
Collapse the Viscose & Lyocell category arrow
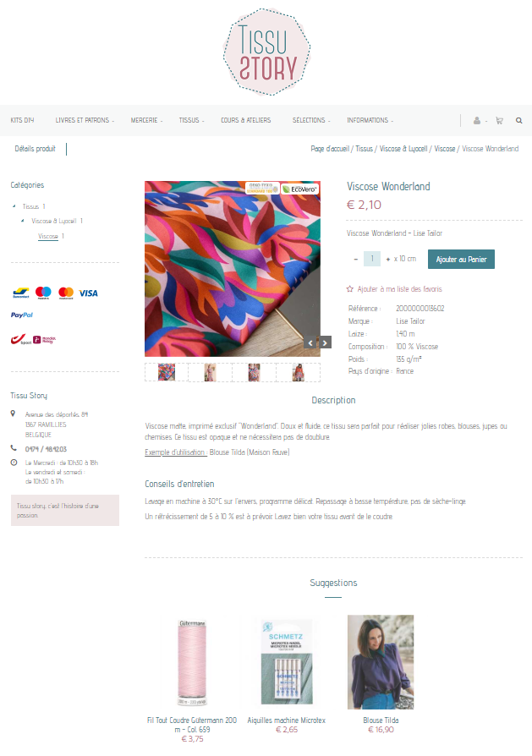[x=23, y=221]
